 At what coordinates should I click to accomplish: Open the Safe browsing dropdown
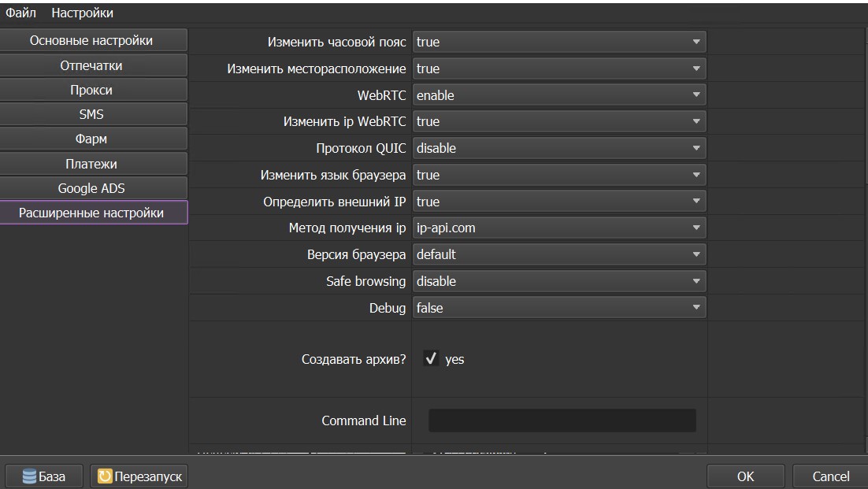click(559, 281)
